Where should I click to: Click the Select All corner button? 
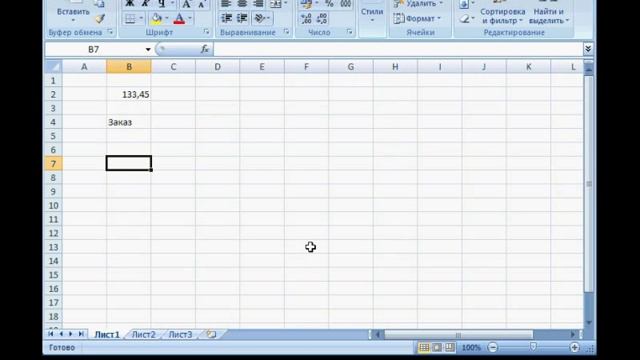pos(53,67)
